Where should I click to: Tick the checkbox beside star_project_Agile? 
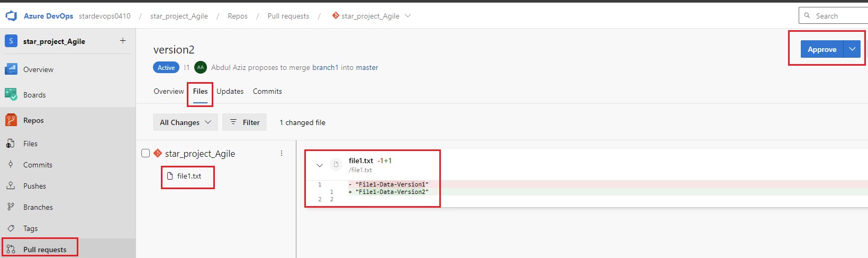pos(146,153)
